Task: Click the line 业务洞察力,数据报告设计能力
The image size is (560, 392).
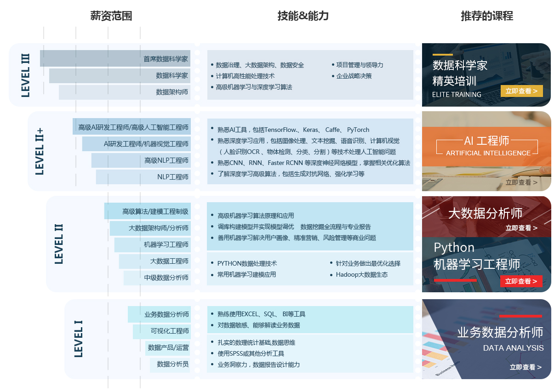Action: point(258,365)
